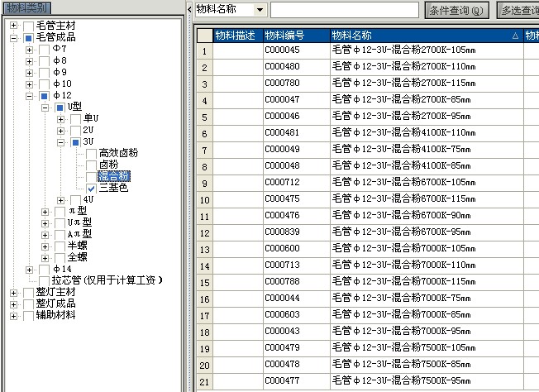This screenshot has height=392, width=539.
Task: Uncheck the 三基色 checkbox
Action: (x=91, y=189)
